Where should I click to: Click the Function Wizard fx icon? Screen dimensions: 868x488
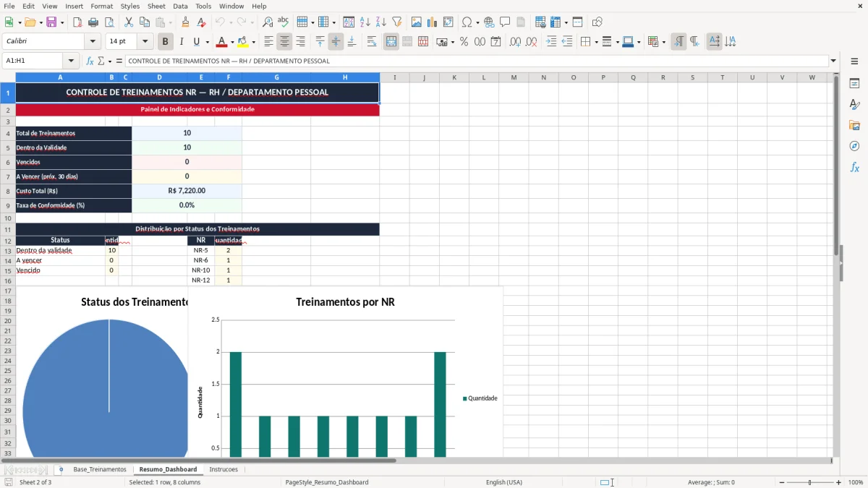point(90,61)
